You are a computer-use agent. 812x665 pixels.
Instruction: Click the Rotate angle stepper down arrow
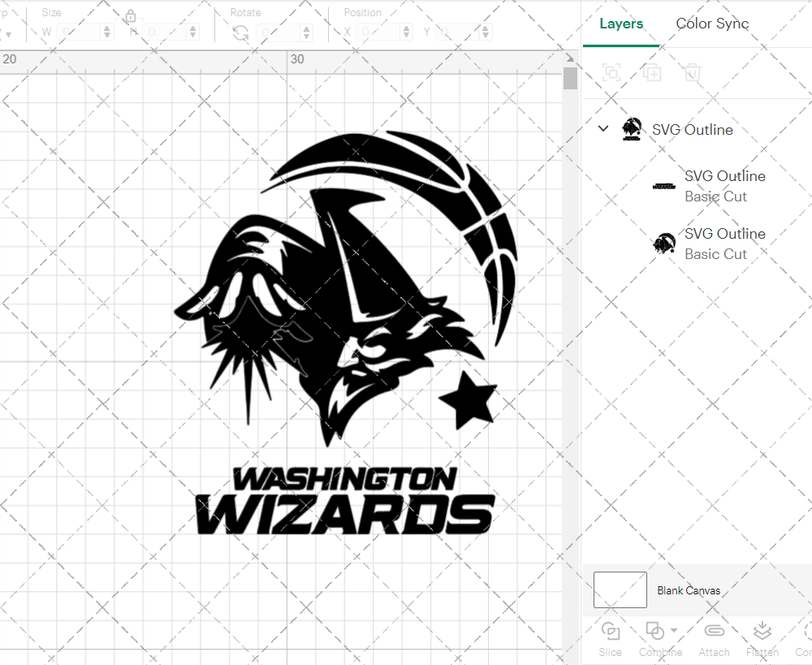point(304,35)
